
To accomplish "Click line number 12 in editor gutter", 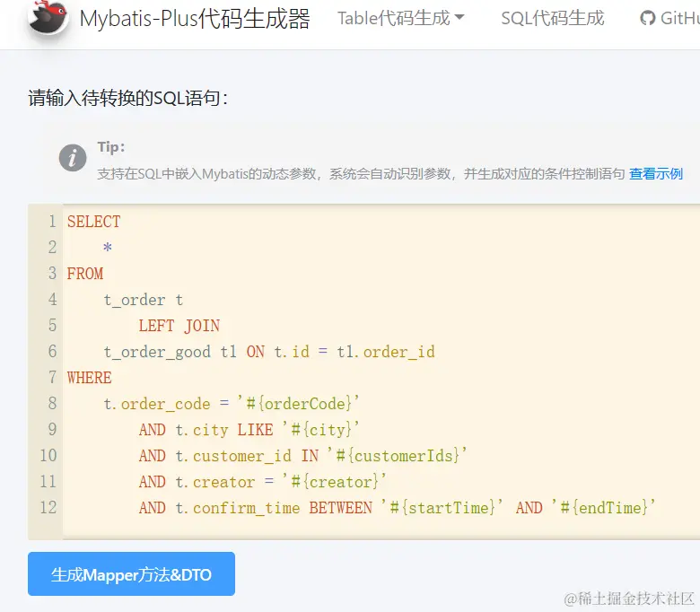I will tap(48, 507).
